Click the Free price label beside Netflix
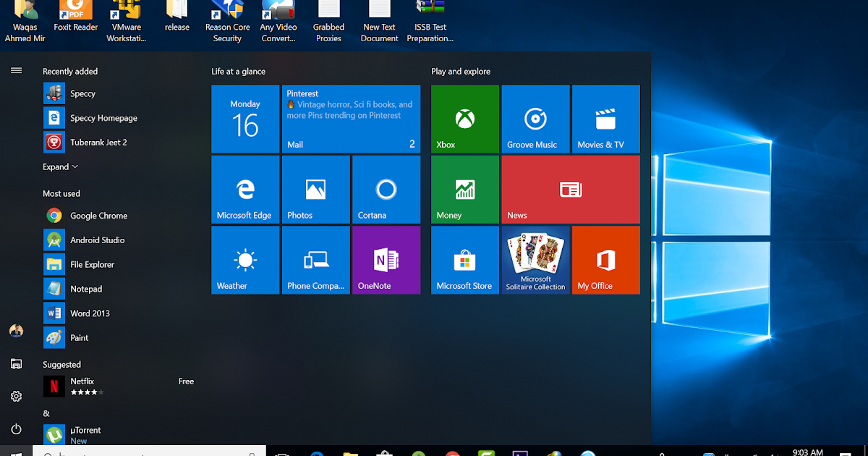 (186, 381)
